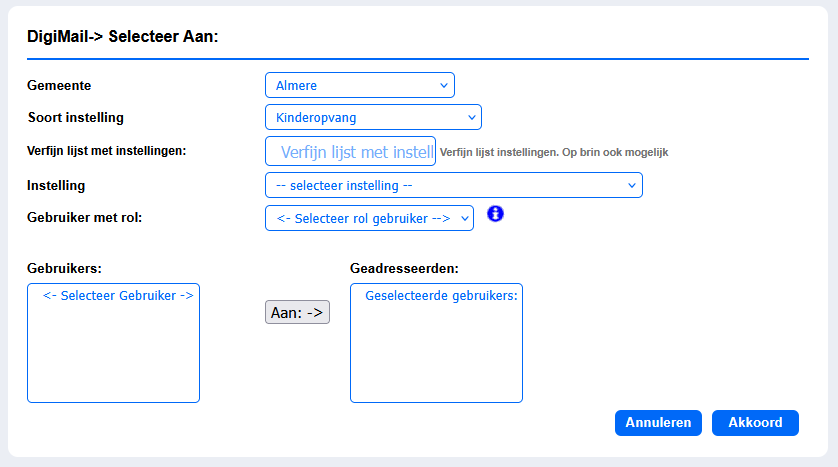The height and width of the screenshot is (467, 838).
Task: Open the Gemeente dropdown showing Almere
Action: click(360, 85)
